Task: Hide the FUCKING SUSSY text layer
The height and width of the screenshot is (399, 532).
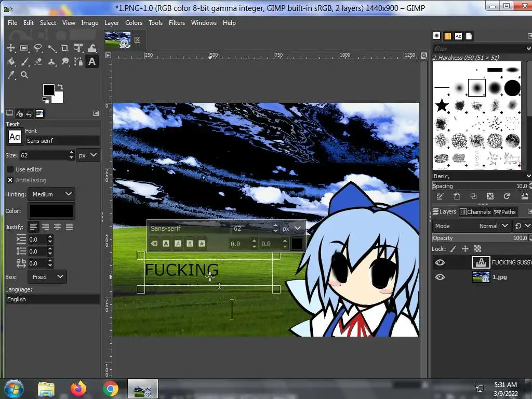Action: point(440,262)
